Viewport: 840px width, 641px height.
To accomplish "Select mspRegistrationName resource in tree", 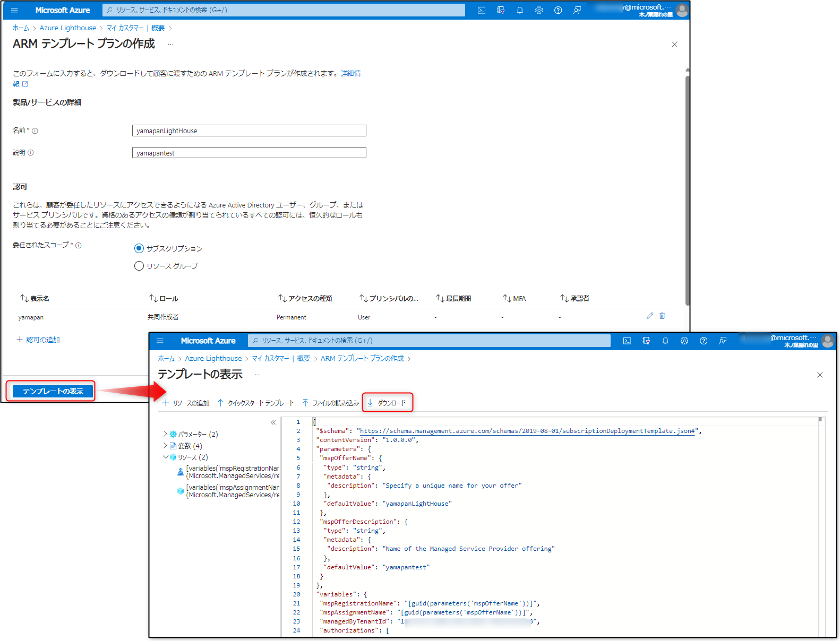I will tap(228, 472).
